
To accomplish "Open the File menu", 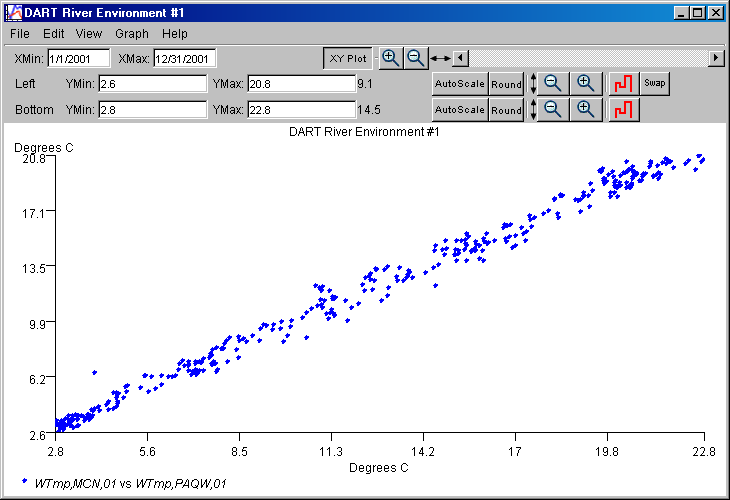I will coord(20,34).
